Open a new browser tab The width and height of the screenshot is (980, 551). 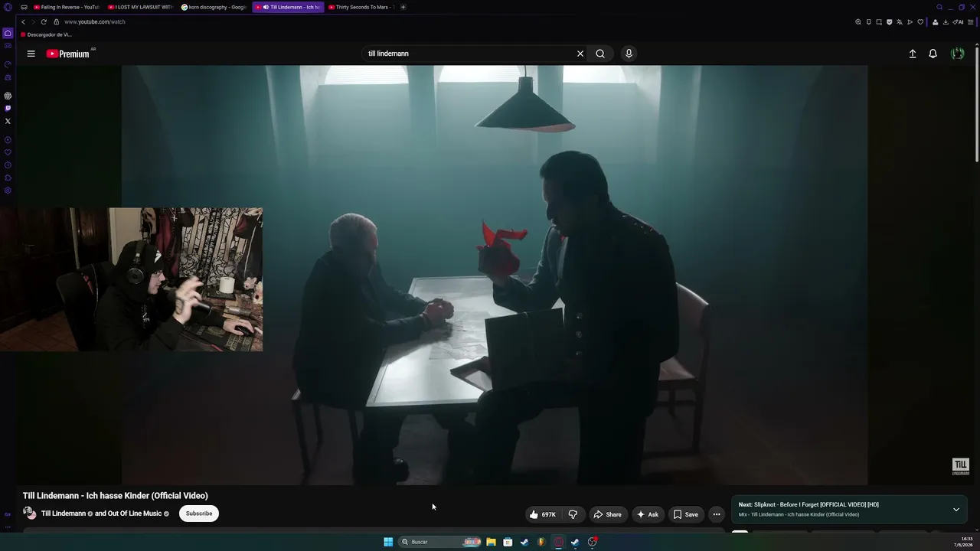click(403, 7)
